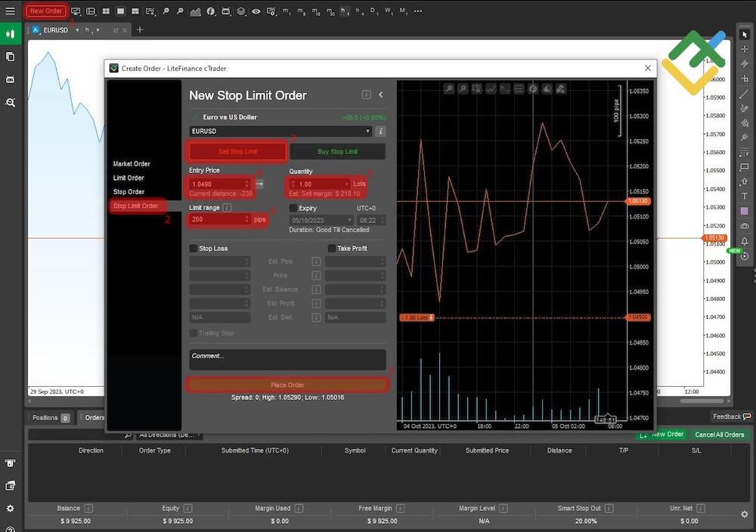Click the zoom in icon on the chart toolbar

click(x=450, y=89)
